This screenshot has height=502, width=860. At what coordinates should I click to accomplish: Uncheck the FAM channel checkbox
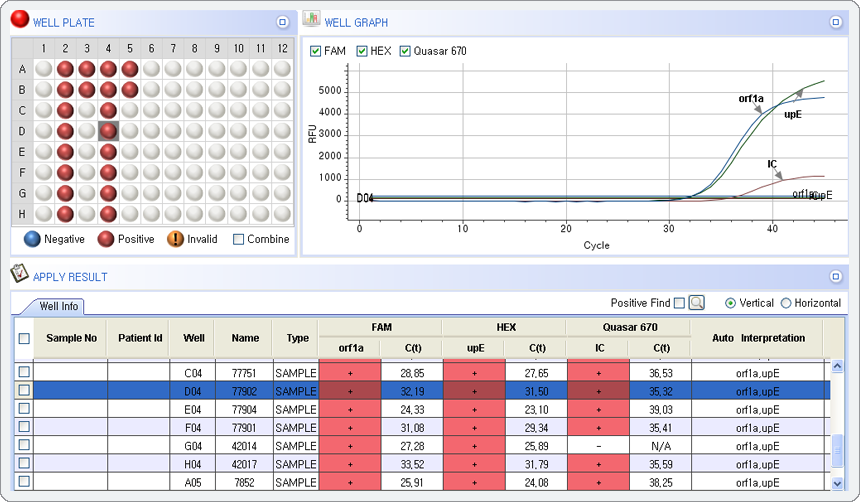pos(316,51)
